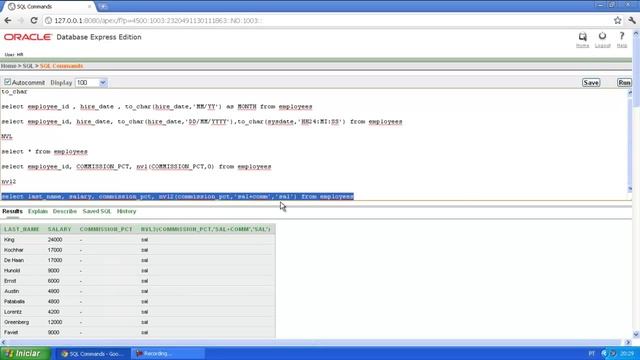Switch to SQL Commands taskbar item
The image size is (640, 360).
pos(93,353)
